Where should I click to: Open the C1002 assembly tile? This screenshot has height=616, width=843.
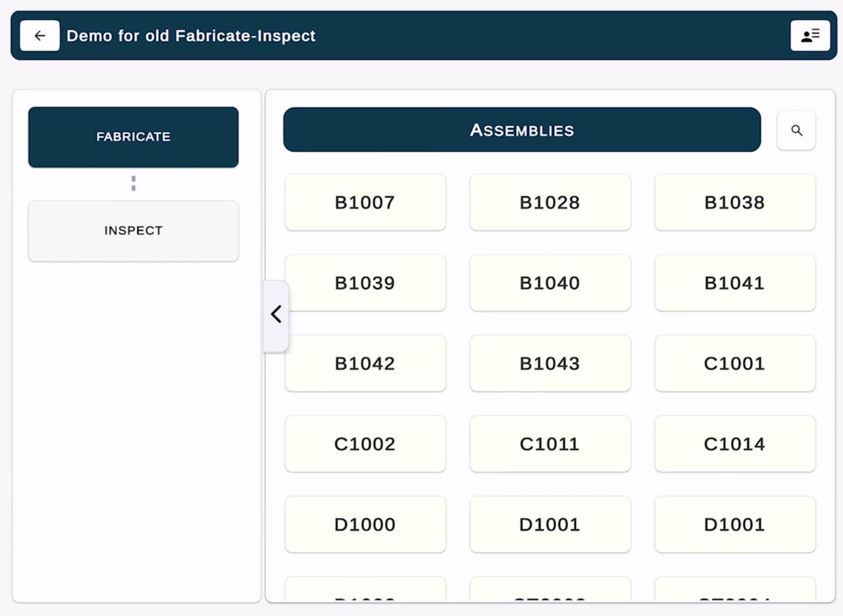[365, 444]
